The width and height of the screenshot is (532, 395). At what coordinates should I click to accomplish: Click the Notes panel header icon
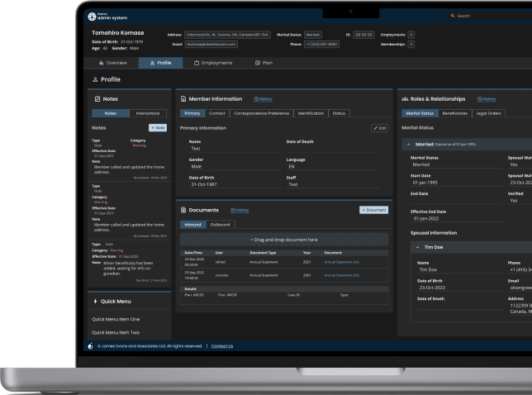[97, 98]
